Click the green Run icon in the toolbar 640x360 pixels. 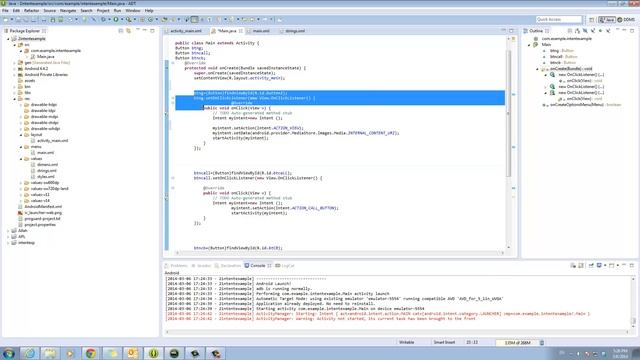coord(116,20)
